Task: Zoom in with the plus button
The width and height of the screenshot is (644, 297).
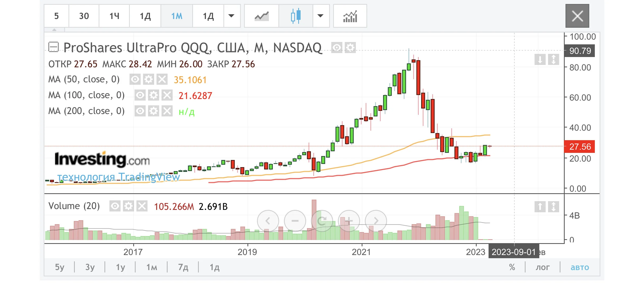Action: point(349,221)
